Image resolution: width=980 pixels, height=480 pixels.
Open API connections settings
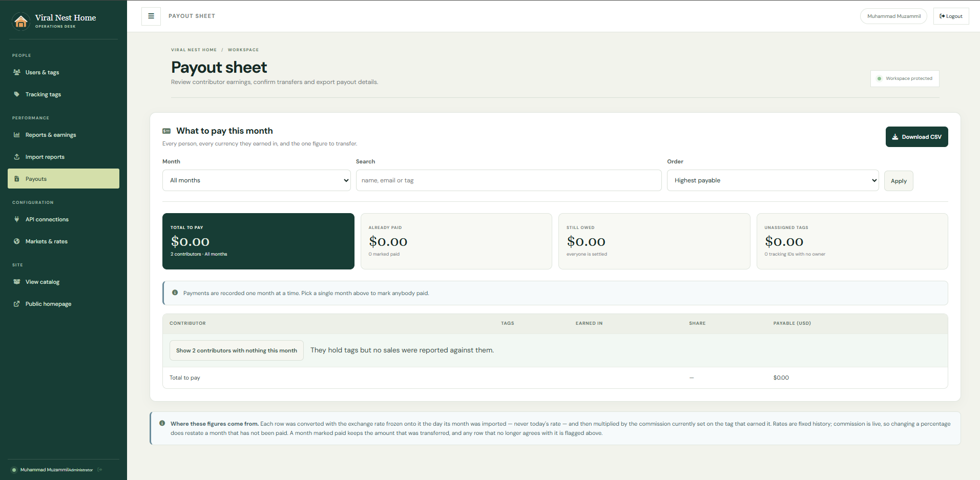[64, 219]
